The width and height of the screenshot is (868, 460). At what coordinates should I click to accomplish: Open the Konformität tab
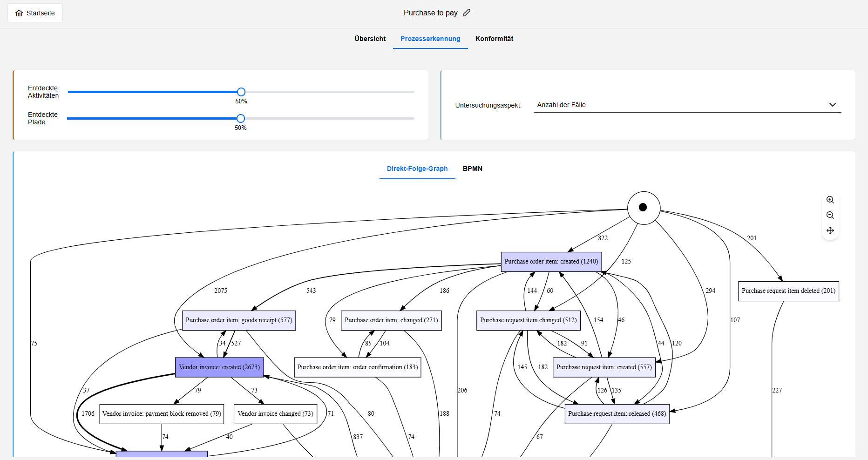point(494,39)
